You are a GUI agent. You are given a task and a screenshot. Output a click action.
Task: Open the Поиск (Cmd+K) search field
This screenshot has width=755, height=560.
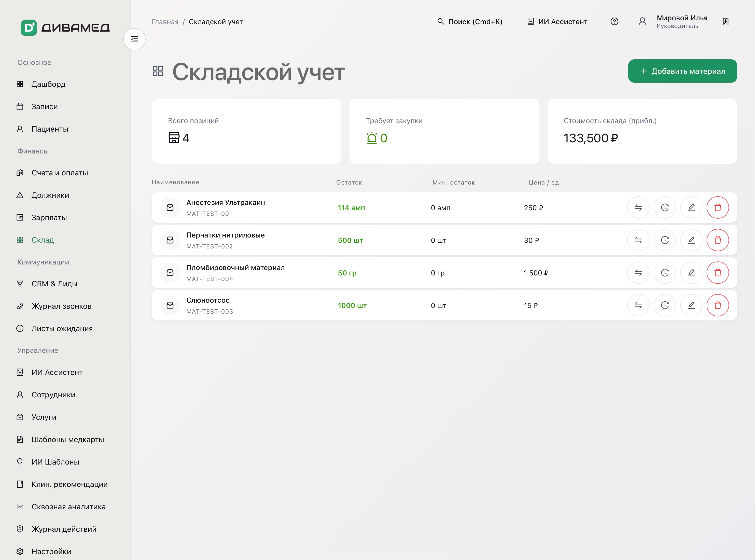click(x=470, y=22)
